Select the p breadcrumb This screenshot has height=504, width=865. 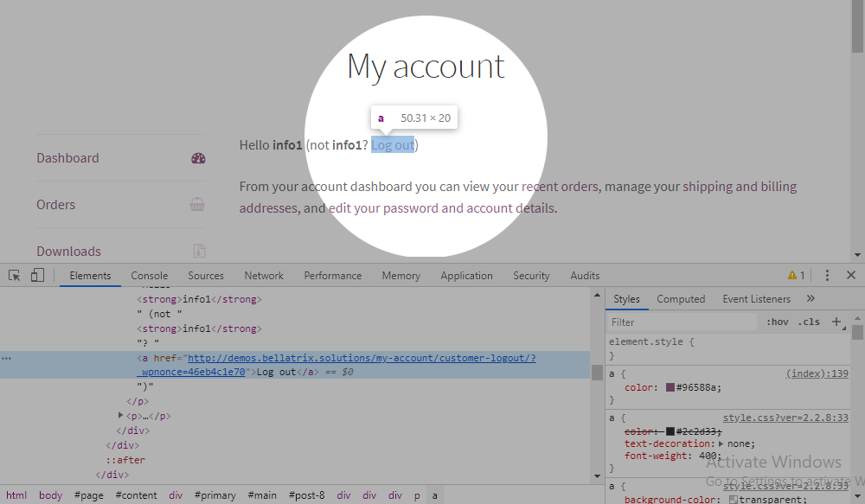pyautogui.click(x=417, y=495)
